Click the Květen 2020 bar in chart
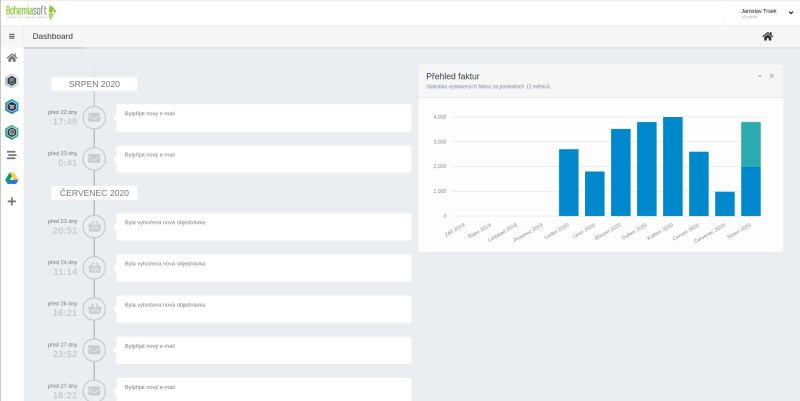 673,166
